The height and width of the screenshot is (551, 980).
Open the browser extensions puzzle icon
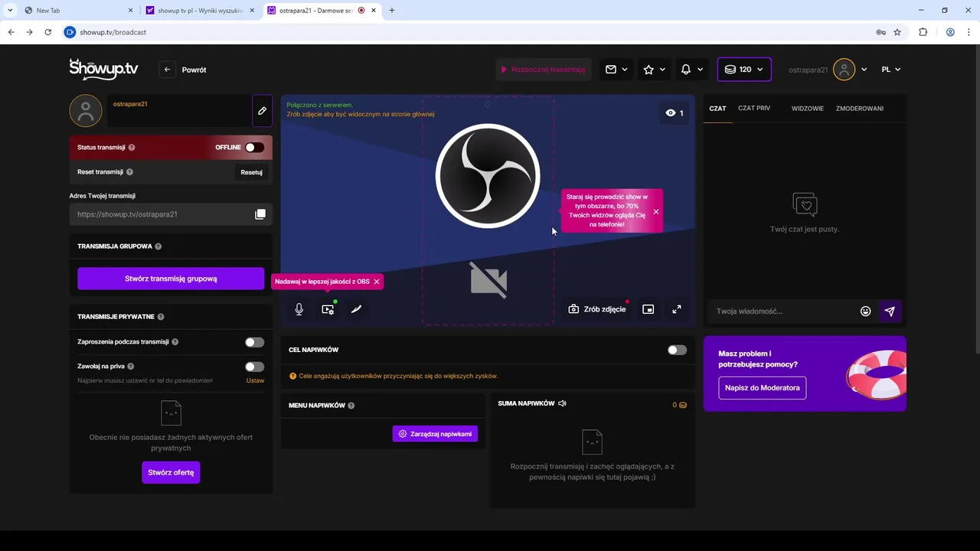pos(923,32)
